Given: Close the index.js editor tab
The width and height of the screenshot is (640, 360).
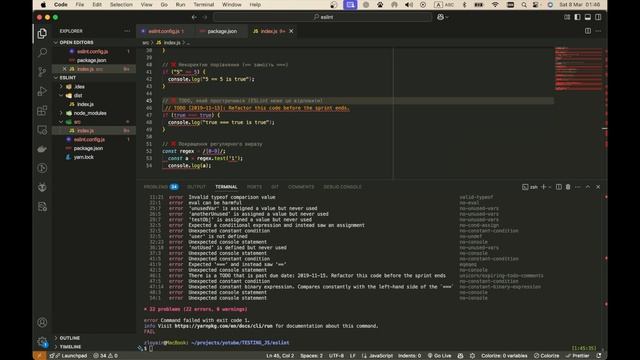Looking at the screenshot, I should pyautogui.click(x=291, y=31).
